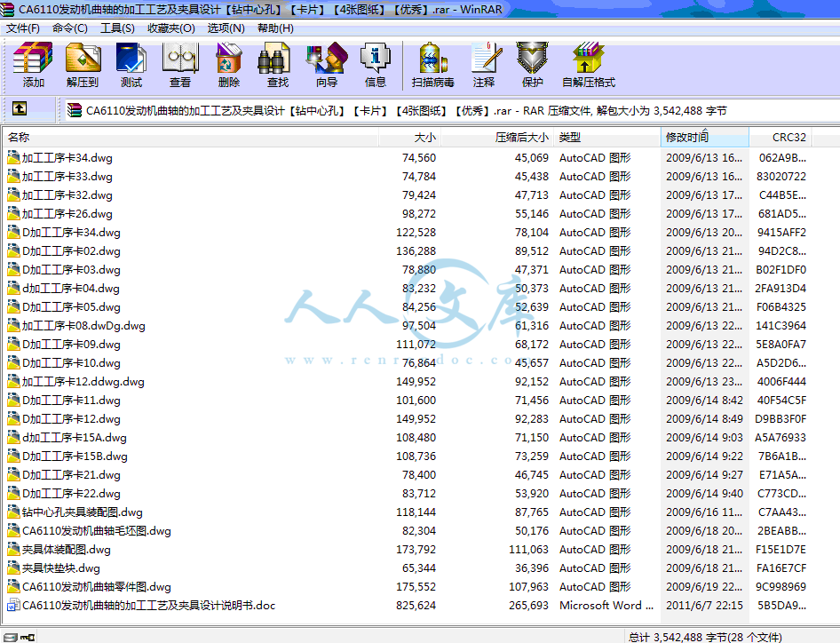Image resolution: width=840 pixels, height=643 pixels.
Task: Go up one folder level button
Action: pyautogui.click(x=20, y=110)
